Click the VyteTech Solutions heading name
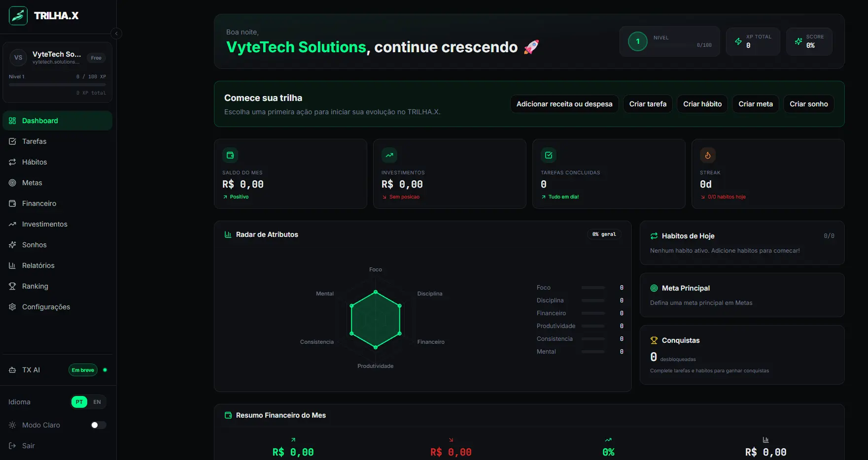Viewport: 868px width, 460px height. tap(296, 47)
